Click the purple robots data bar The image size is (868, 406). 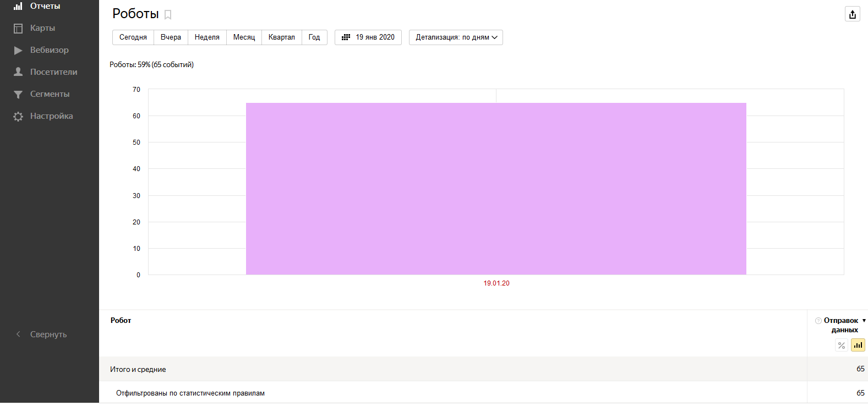pos(495,189)
